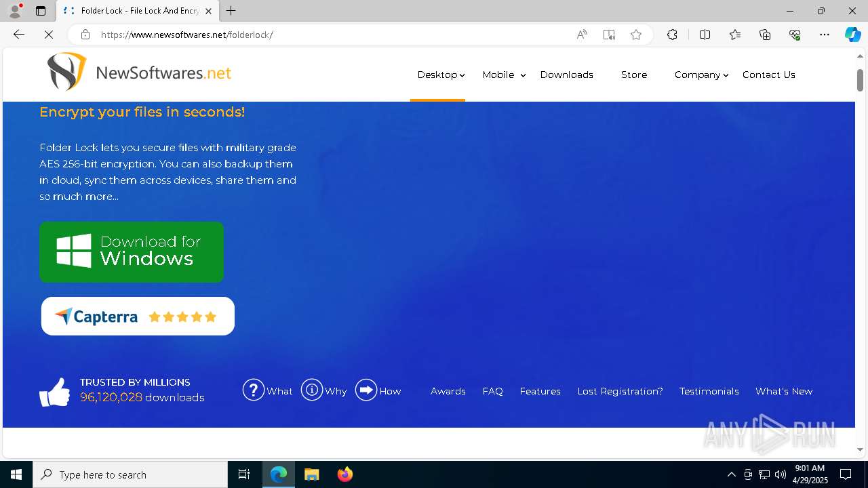Open Copilot sidebar icon
The height and width of the screenshot is (488, 868).
(x=852, y=35)
